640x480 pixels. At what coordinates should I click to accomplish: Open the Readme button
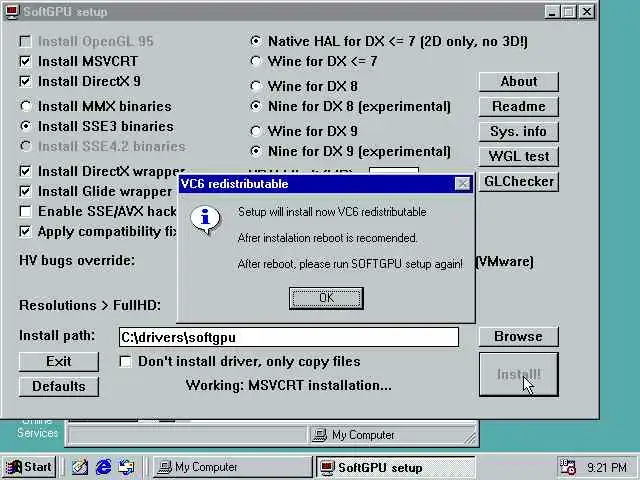[x=518, y=107]
